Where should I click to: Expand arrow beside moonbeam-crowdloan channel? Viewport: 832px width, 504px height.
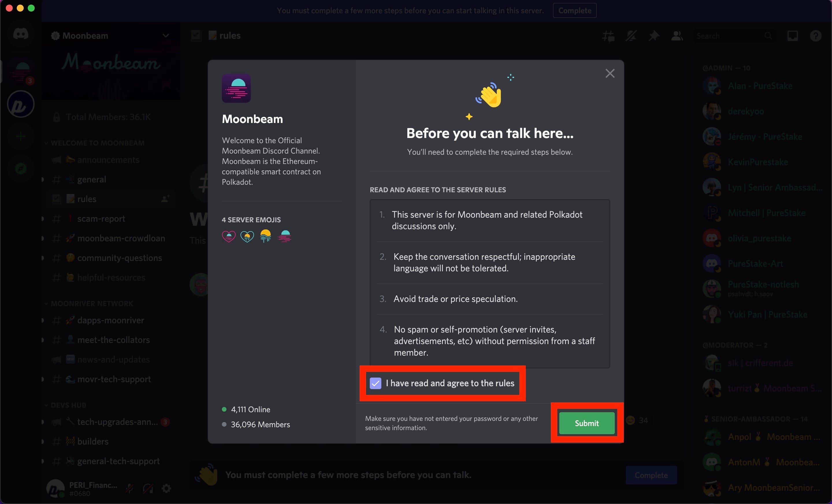[x=43, y=238]
